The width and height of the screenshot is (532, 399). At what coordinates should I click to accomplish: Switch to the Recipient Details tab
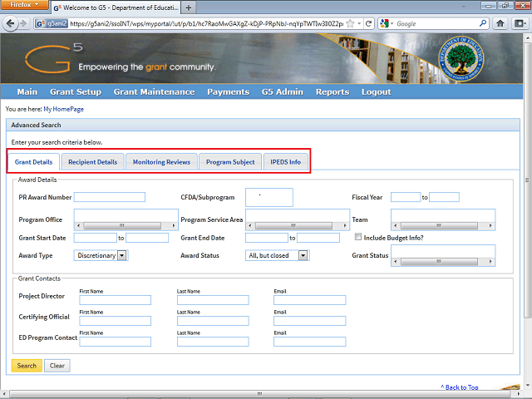click(x=92, y=162)
